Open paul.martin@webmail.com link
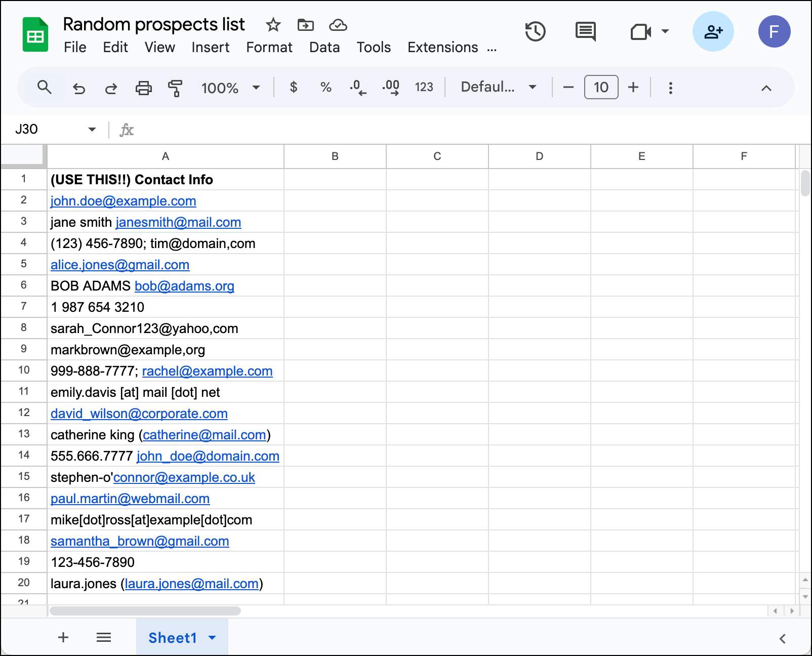This screenshot has width=812, height=656. (x=130, y=499)
